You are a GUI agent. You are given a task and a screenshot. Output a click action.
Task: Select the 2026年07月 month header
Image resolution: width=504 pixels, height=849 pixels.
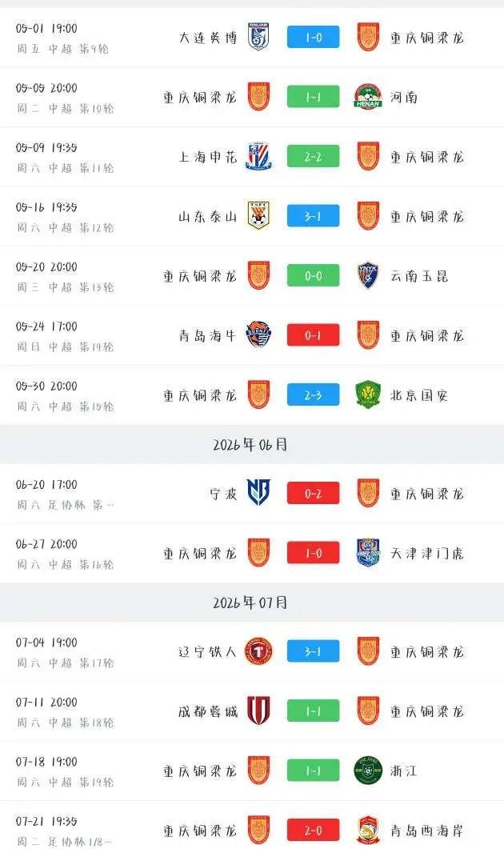tap(250, 603)
